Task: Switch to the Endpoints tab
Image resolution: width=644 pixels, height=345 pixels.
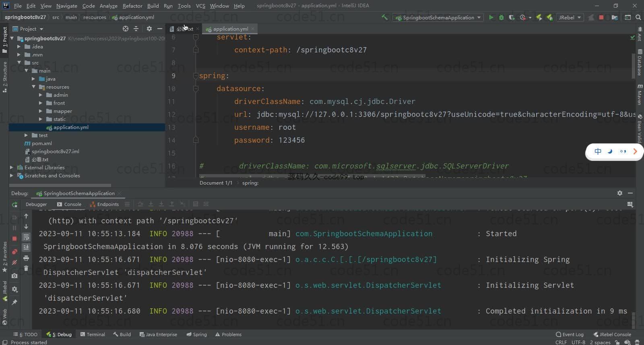Action: pos(105,204)
